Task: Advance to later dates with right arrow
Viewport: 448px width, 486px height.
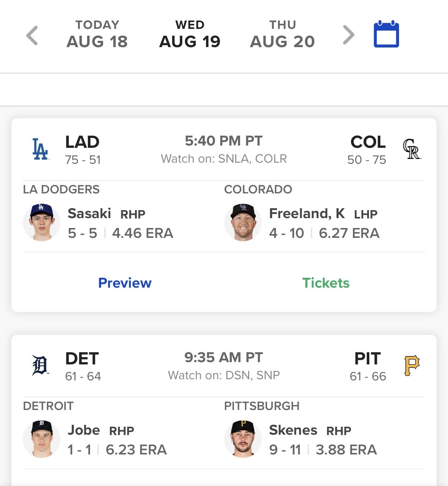Action: tap(348, 35)
